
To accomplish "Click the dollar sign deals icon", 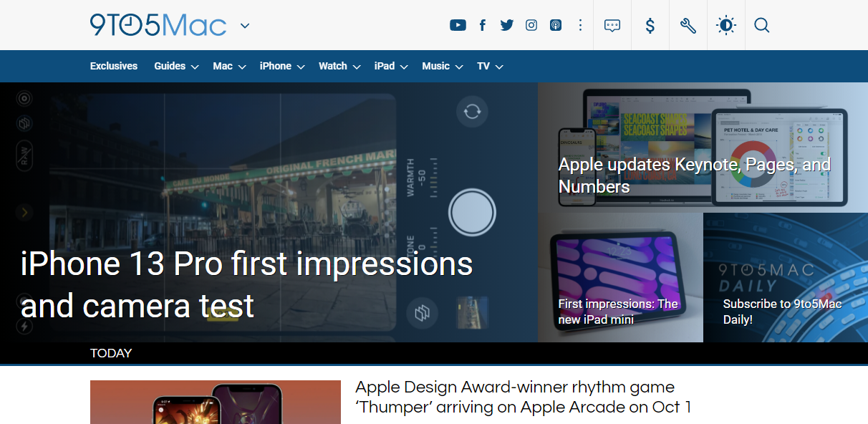I will click(650, 26).
